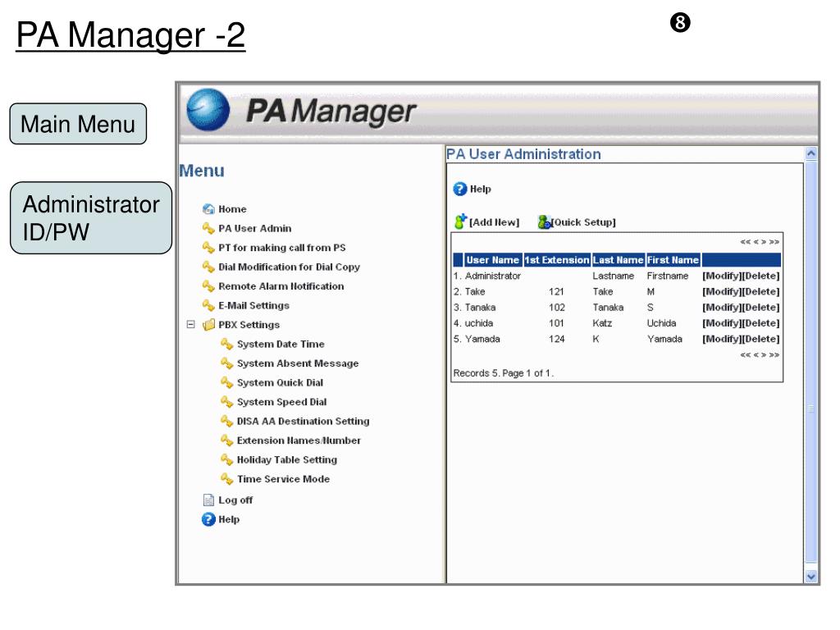Open Holiday Table Setting
840x630 pixels.
287,459
